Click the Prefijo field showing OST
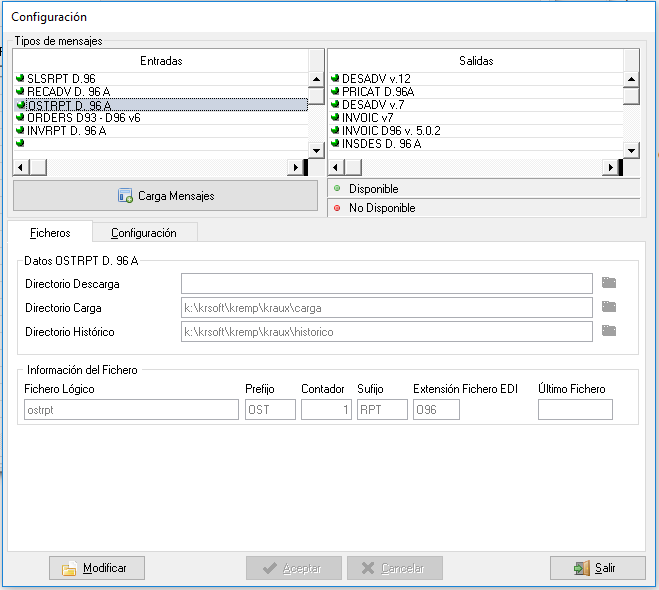Screen dimensions: 659x590 point(270,409)
